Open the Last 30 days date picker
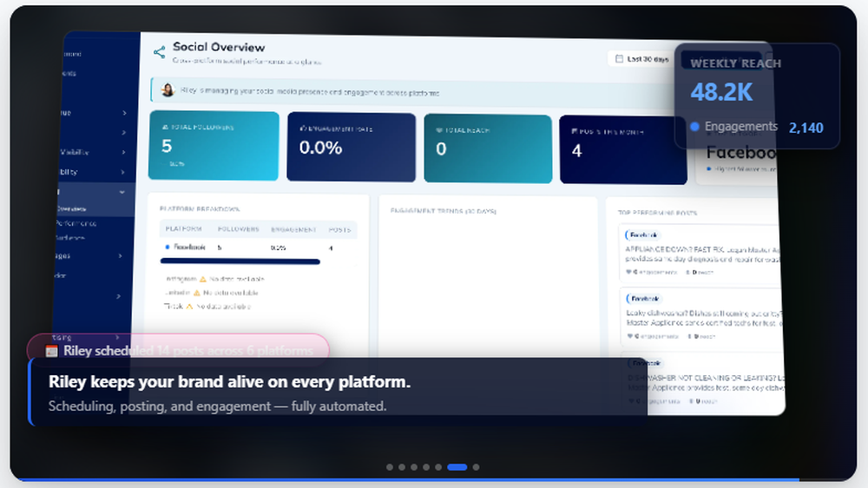The width and height of the screenshot is (868, 488). pos(641,59)
